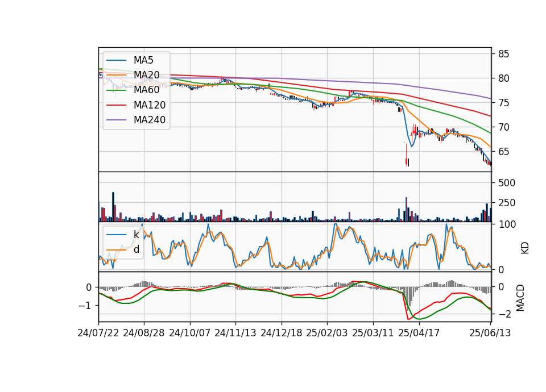The width and height of the screenshot is (546, 392).
Task: Click the MACD axis title
Action: pyautogui.click(x=520, y=298)
